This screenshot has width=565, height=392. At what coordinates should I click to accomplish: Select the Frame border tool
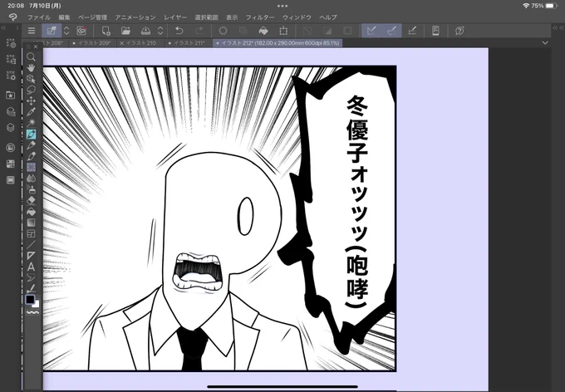click(x=31, y=234)
